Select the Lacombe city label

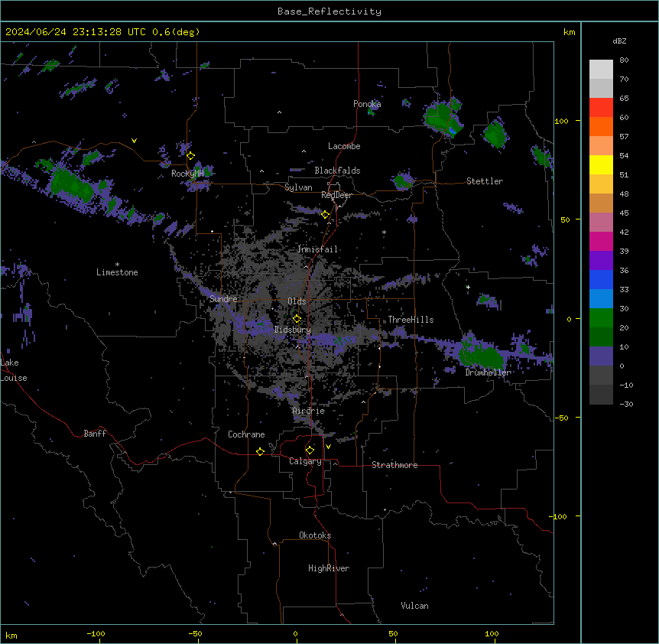point(344,146)
